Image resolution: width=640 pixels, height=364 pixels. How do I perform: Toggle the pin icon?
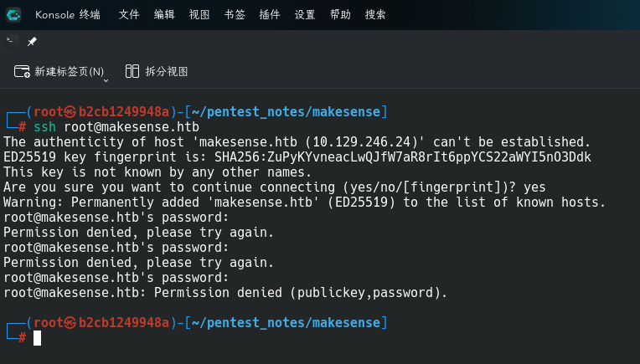tap(32, 41)
